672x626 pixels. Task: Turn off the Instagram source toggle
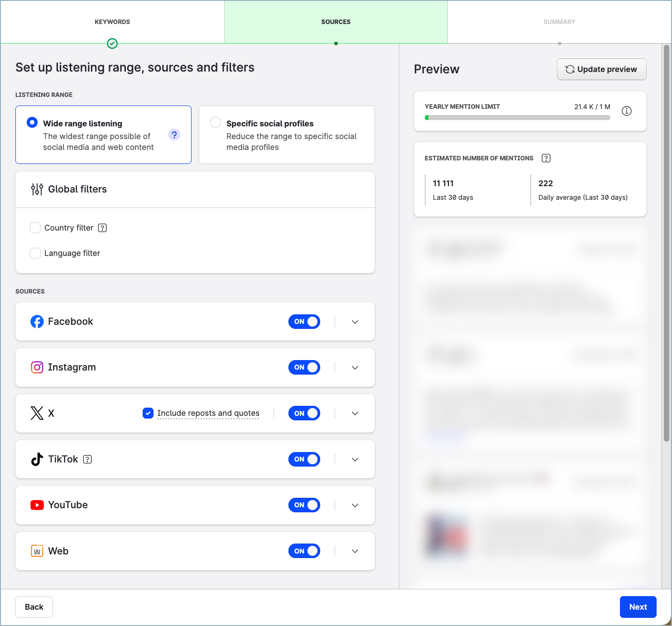point(304,367)
